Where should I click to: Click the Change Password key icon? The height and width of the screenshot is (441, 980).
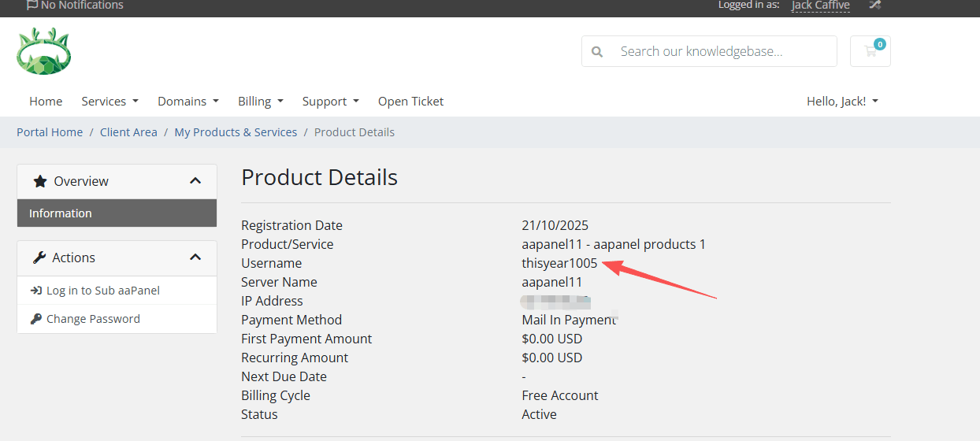(36, 319)
